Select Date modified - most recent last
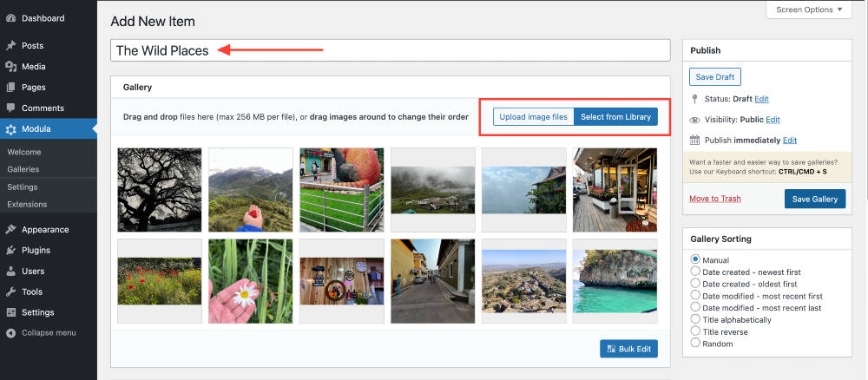The image size is (868, 380). pyautogui.click(x=695, y=307)
